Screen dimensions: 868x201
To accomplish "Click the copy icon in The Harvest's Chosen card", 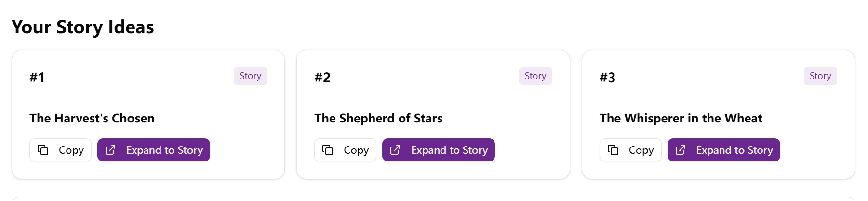I will (x=43, y=150).
